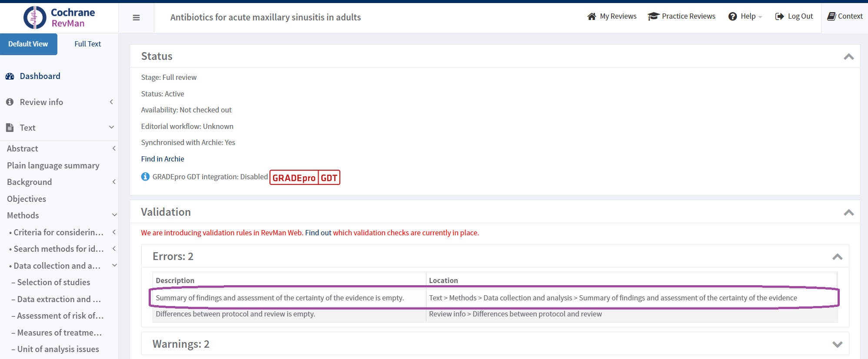Click the 'Find out' validation link

point(318,233)
